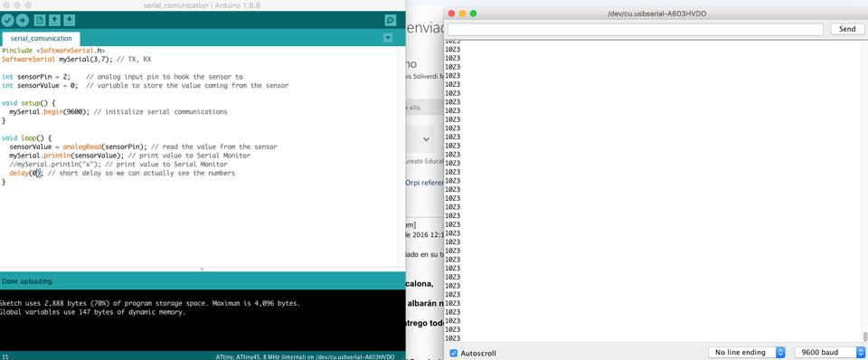The width and height of the screenshot is (868, 360).
Task: Open the Serial Monitor magnifier icon
Action: coord(391,21)
